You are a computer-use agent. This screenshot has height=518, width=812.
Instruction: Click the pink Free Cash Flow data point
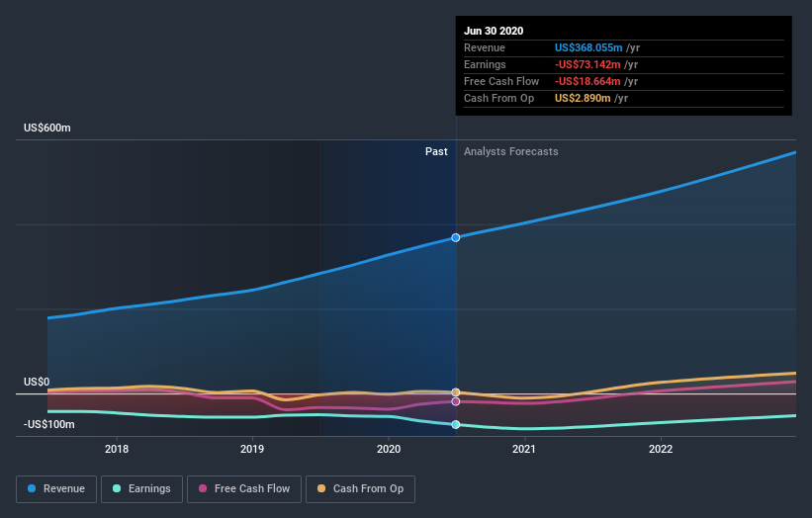(x=456, y=401)
